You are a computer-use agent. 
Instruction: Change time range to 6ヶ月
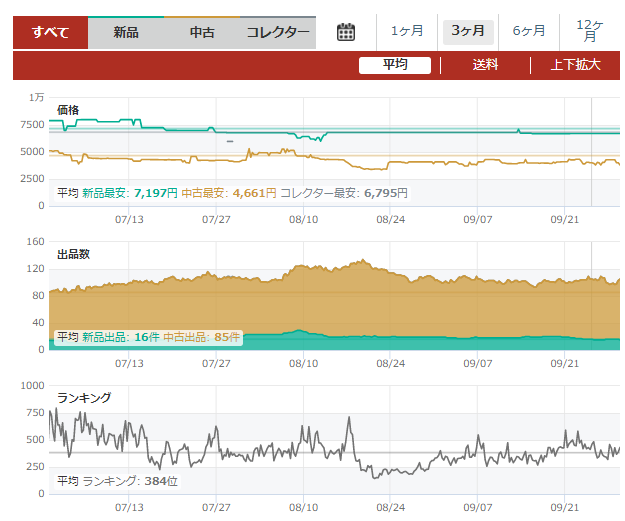tap(529, 31)
